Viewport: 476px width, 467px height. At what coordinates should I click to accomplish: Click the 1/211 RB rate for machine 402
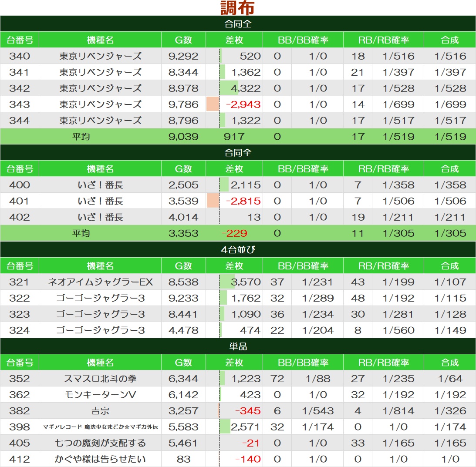click(398, 217)
